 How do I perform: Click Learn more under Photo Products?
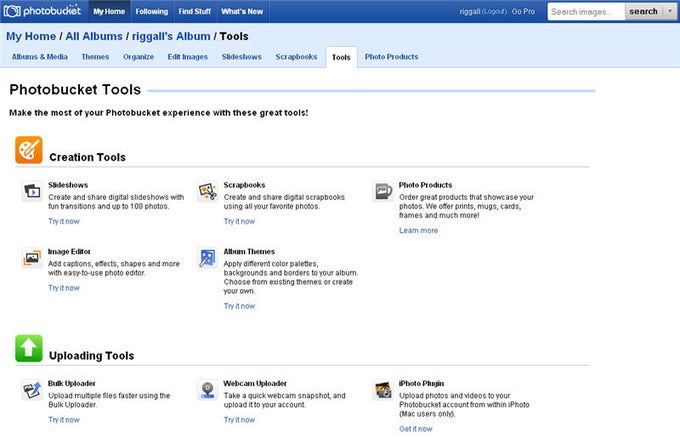coord(418,230)
